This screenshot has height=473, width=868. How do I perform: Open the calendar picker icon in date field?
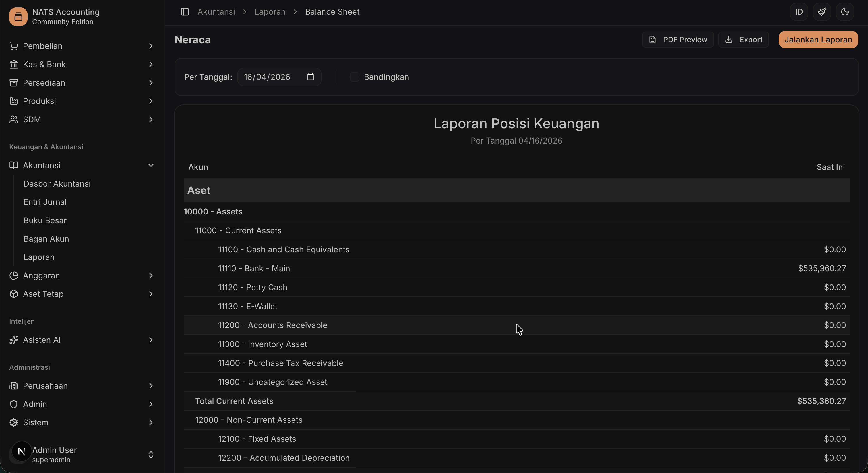(x=311, y=77)
